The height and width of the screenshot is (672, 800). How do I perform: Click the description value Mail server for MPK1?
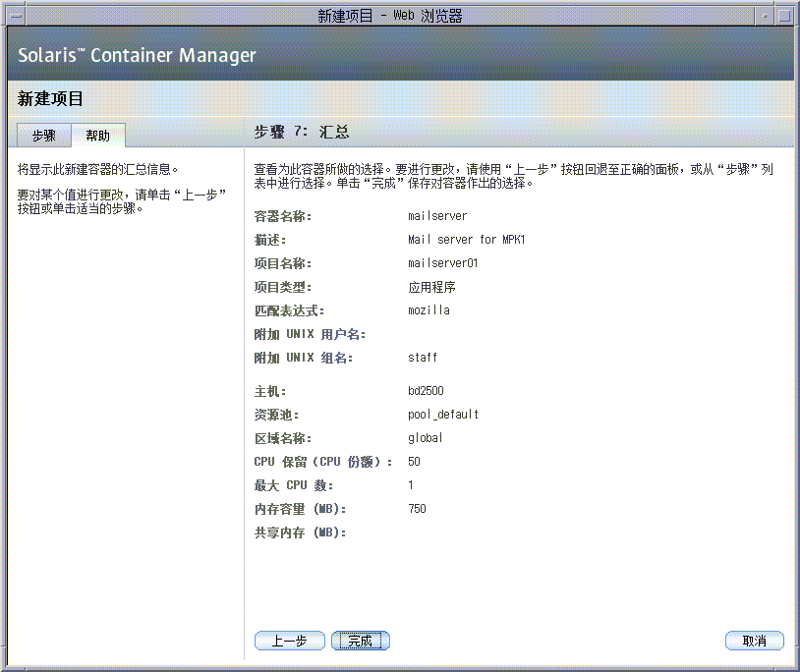click(x=466, y=240)
